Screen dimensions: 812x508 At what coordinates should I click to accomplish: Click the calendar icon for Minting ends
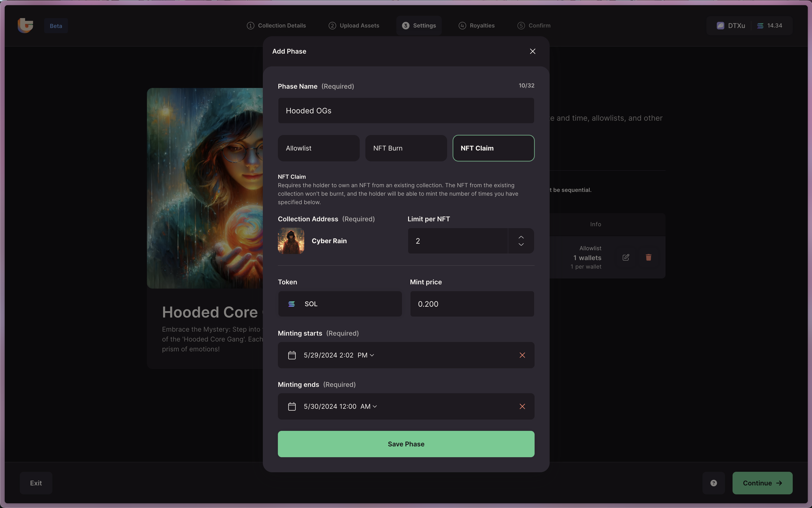292,407
